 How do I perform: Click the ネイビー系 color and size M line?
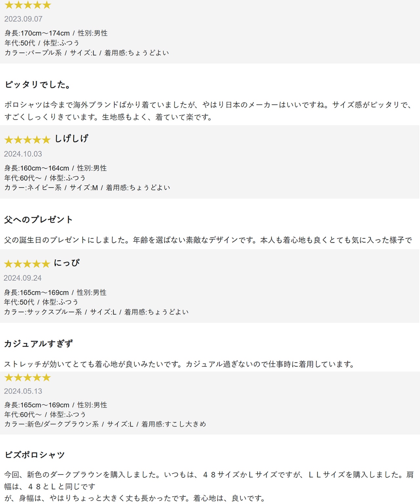click(x=87, y=188)
